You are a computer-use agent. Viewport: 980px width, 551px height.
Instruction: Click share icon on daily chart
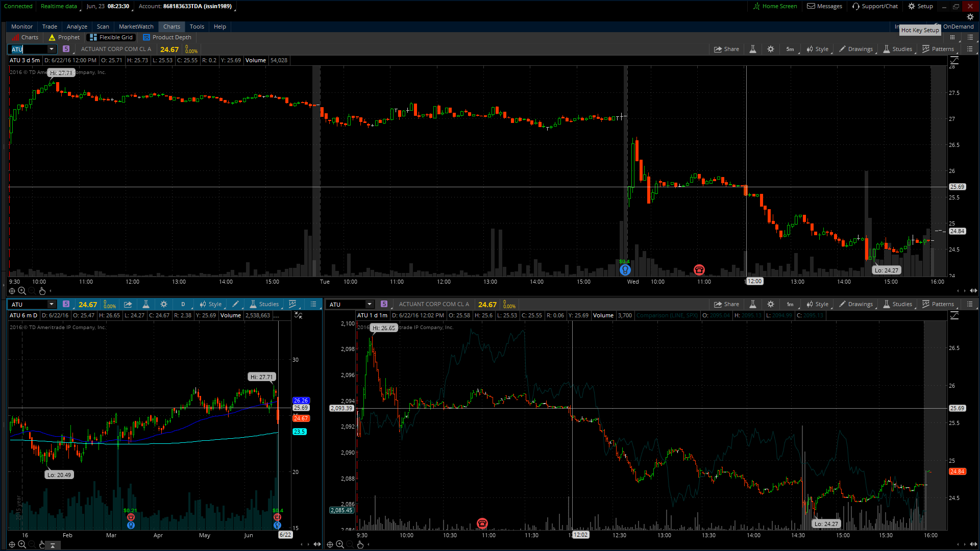[128, 304]
